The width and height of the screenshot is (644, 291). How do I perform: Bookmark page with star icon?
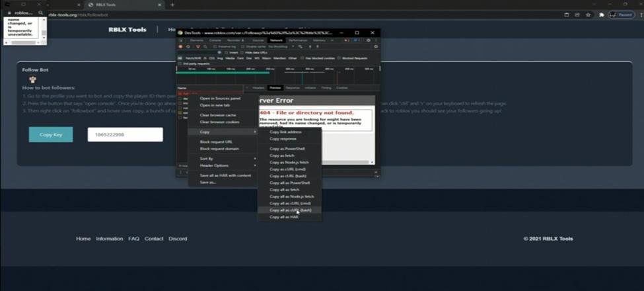coord(589,15)
